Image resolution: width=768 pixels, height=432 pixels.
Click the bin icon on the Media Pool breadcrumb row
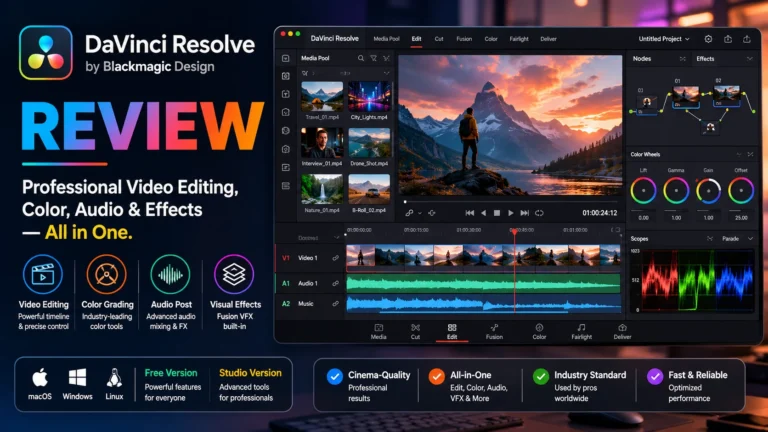point(305,73)
